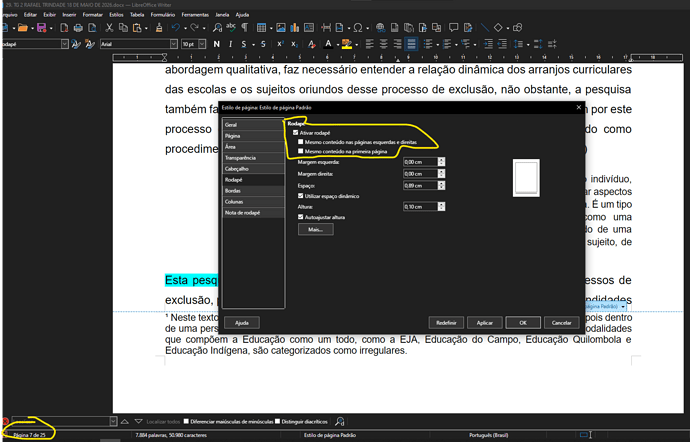Switch to the Cabeçalho tab
This screenshot has height=442, width=690.
pos(253,169)
